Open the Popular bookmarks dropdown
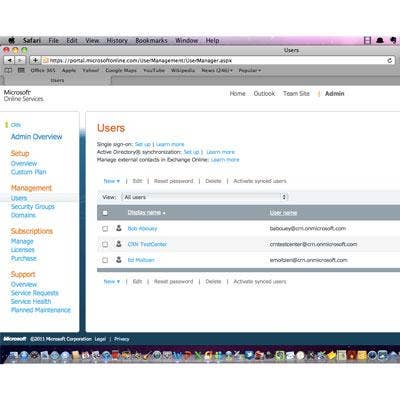Screen dimensions: 400x400 point(250,70)
